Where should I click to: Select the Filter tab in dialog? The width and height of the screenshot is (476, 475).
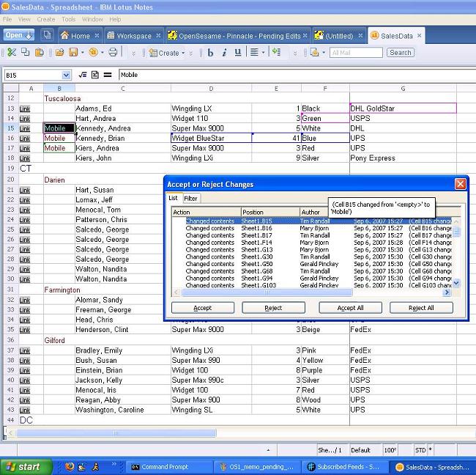click(190, 198)
